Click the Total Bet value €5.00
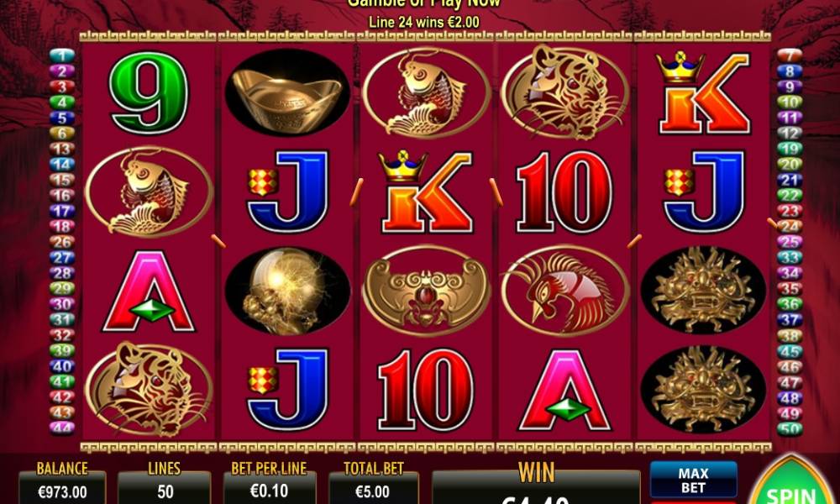The width and height of the screenshot is (840, 504). [x=374, y=490]
